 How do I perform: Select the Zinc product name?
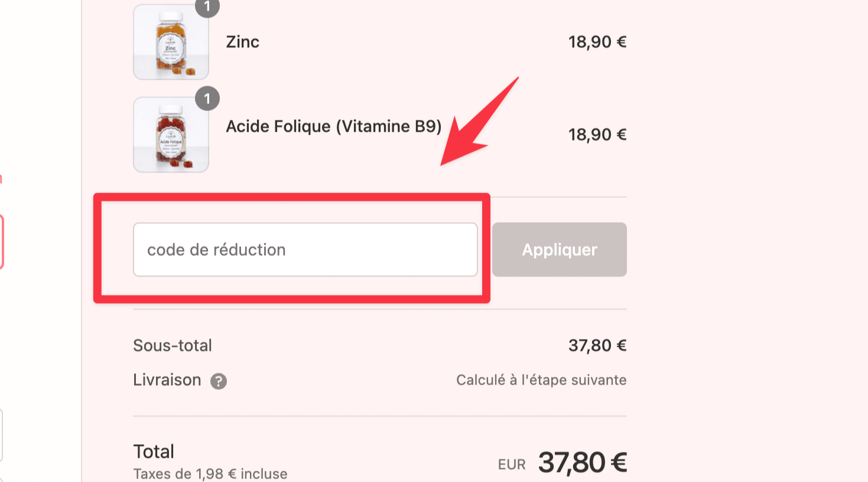243,42
